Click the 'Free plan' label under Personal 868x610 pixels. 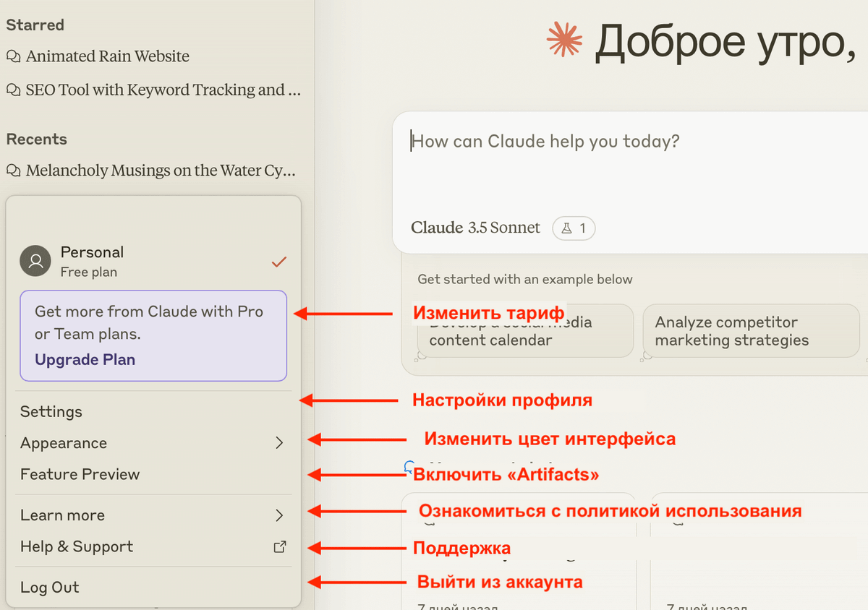(89, 272)
